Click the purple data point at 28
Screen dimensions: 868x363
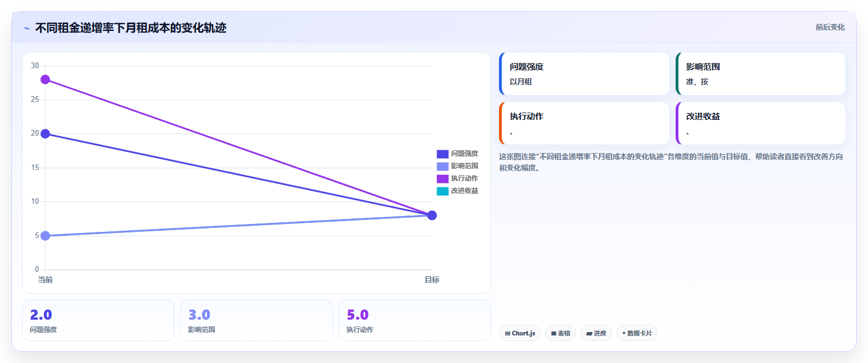(x=45, y=79)
